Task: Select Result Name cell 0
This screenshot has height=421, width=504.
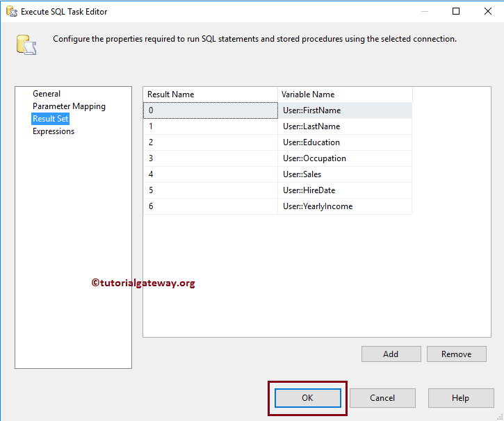Action: click(x=211, y=110)
